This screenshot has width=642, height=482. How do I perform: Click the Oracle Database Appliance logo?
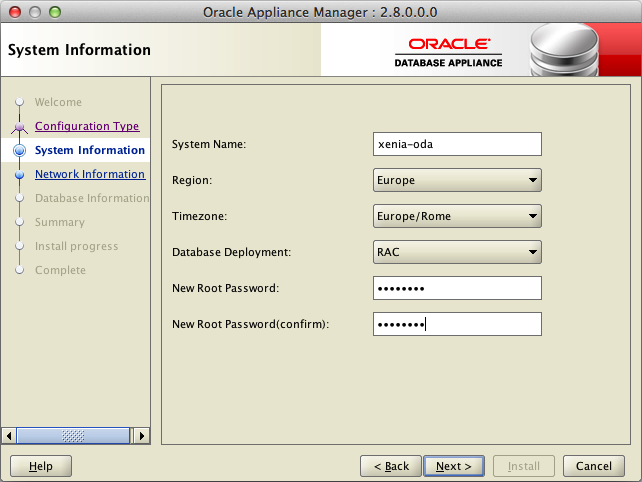pos(448,52)
